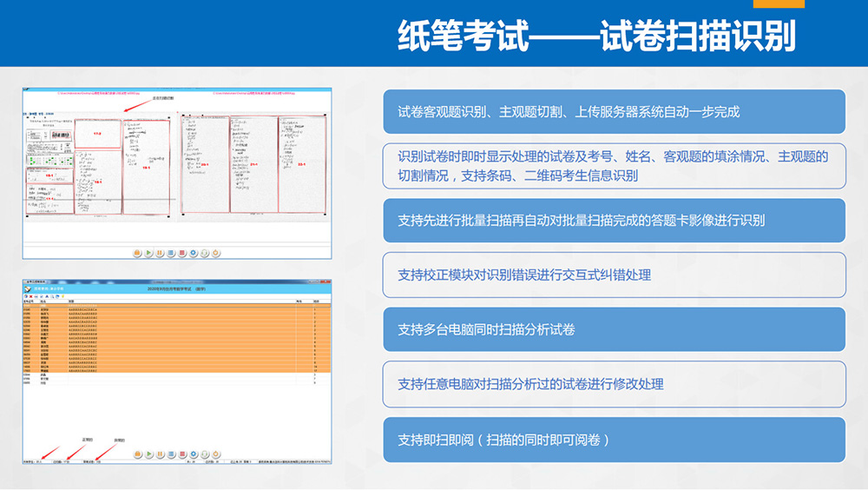Click the blue settings gear in upper scan window
868x490 pixels.
pos(193,253)
